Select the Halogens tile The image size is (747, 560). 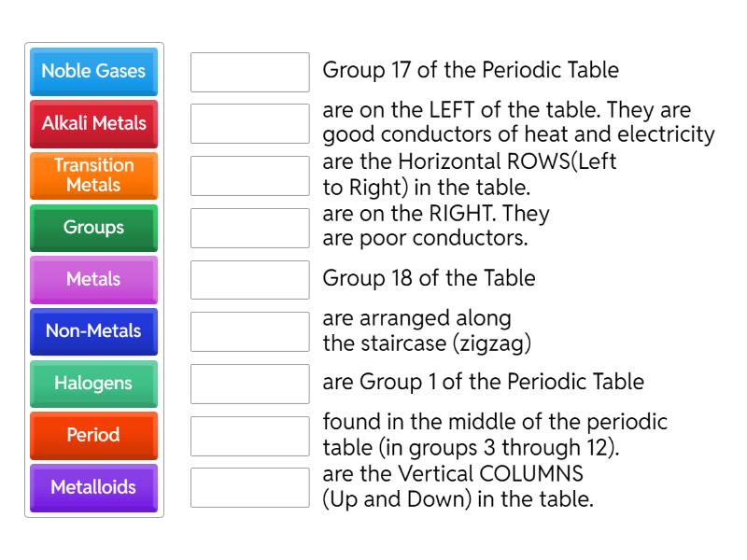click(x=93, y=384)
